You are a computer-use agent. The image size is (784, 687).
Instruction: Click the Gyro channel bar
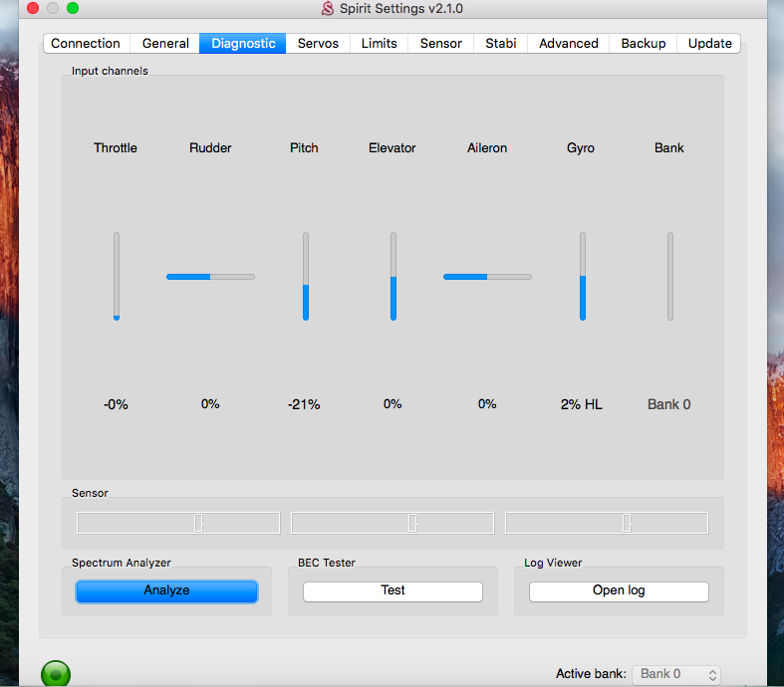point(583,277)
